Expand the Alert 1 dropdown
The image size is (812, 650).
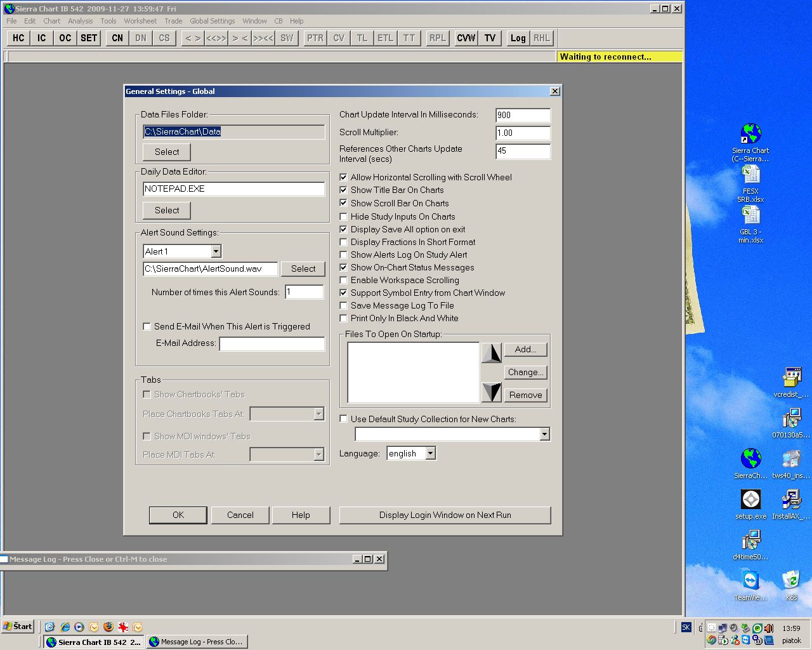(x=216, y=251)
